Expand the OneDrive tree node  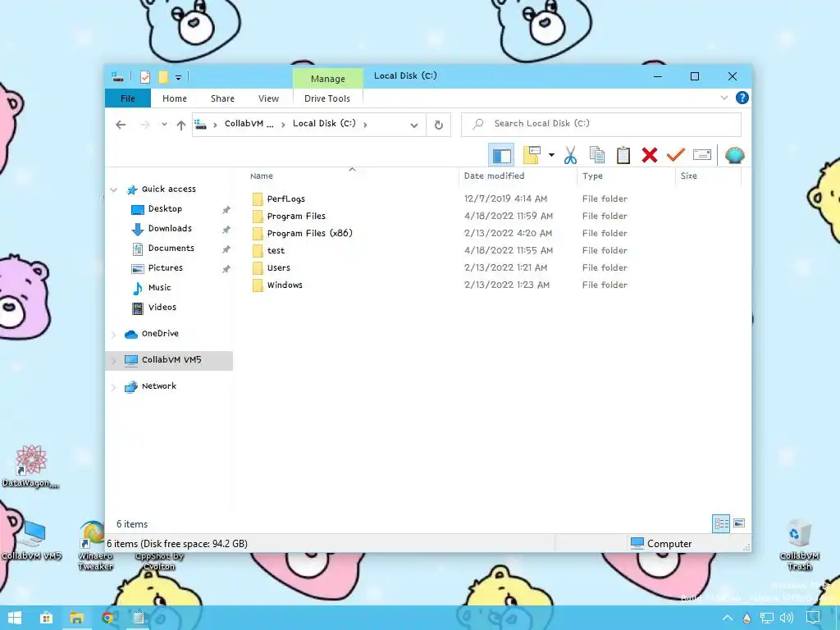(113, 335)
